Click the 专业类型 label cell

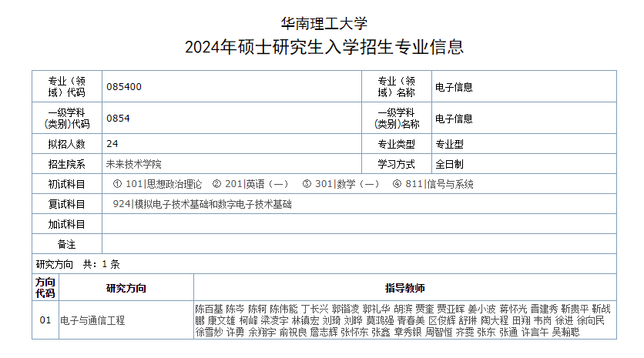point(397,144)
